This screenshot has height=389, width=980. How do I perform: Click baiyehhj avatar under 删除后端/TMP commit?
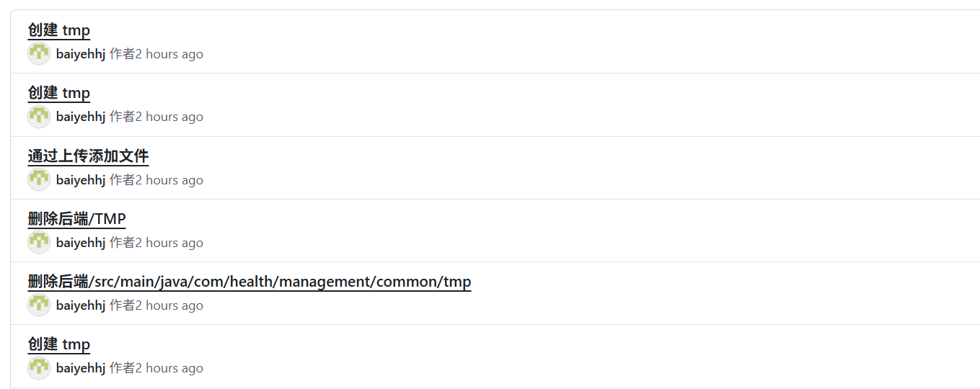pyautogui.click(x=39, y=243)
